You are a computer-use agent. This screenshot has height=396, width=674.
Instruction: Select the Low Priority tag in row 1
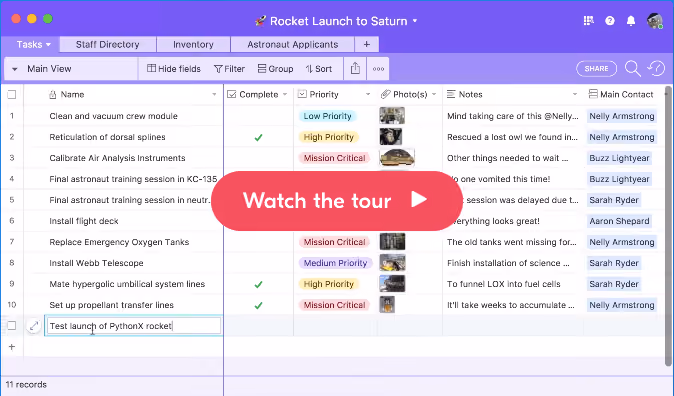(328, 116)
